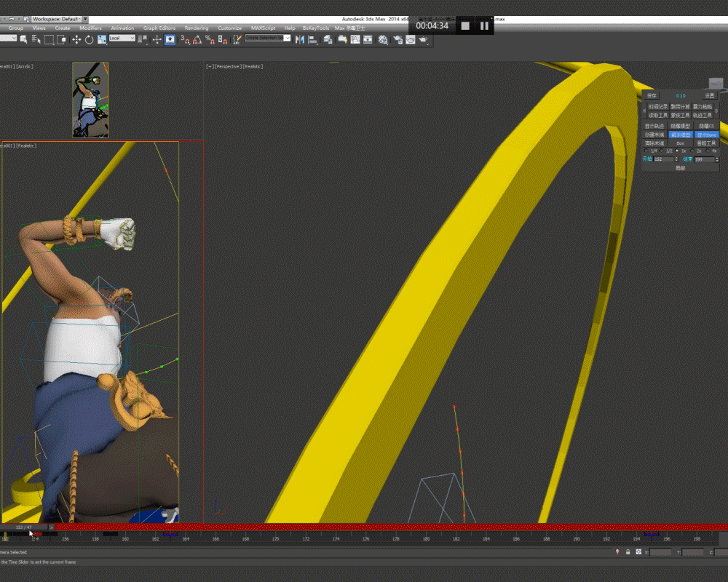This screenshot has height=582, width=728.
Task: Open the Rendering menu
Action: click(x=197, y=28)
